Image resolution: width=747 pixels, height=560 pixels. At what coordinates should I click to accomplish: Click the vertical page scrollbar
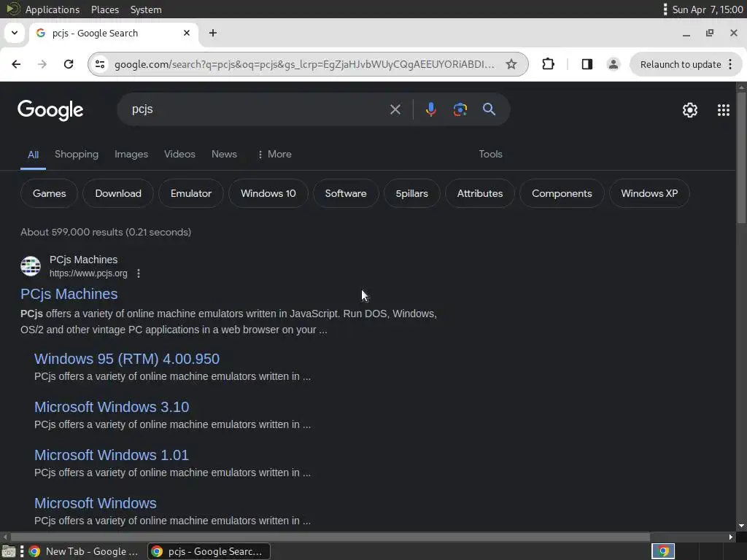coord(741,157)
